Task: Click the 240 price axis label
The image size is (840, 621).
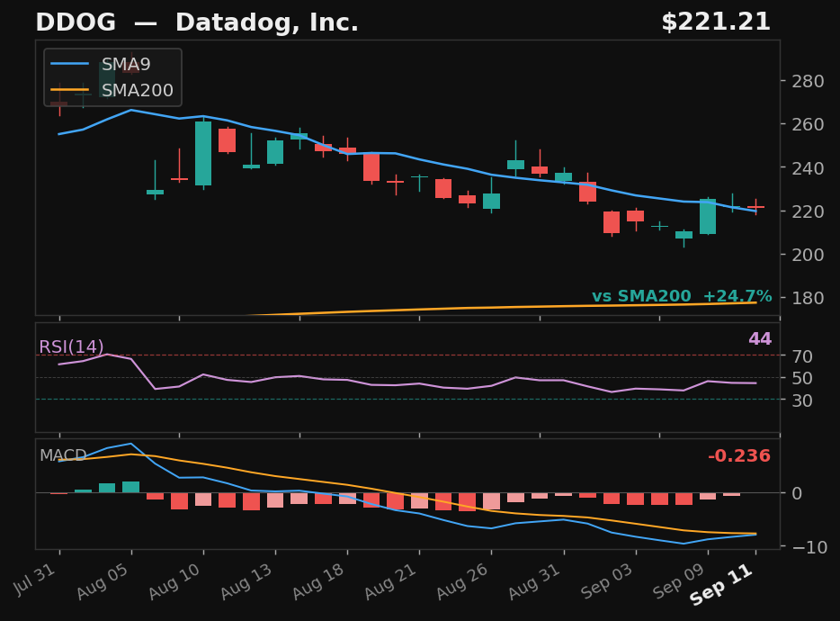Action: pos(808,168)
